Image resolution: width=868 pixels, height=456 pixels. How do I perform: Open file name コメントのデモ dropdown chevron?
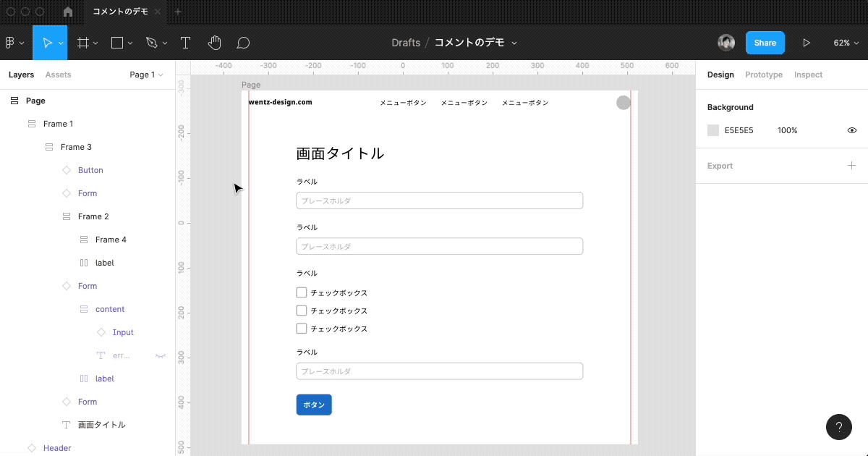tap(514, 43)
